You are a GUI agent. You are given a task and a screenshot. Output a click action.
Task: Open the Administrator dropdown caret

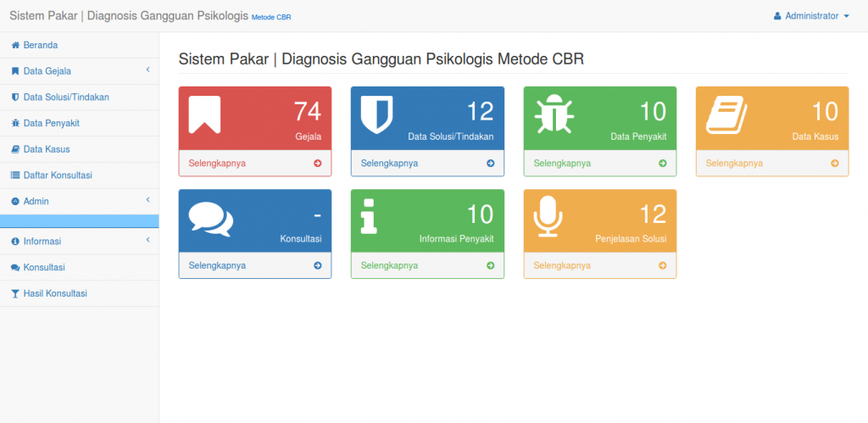click(x=847, y=17)
